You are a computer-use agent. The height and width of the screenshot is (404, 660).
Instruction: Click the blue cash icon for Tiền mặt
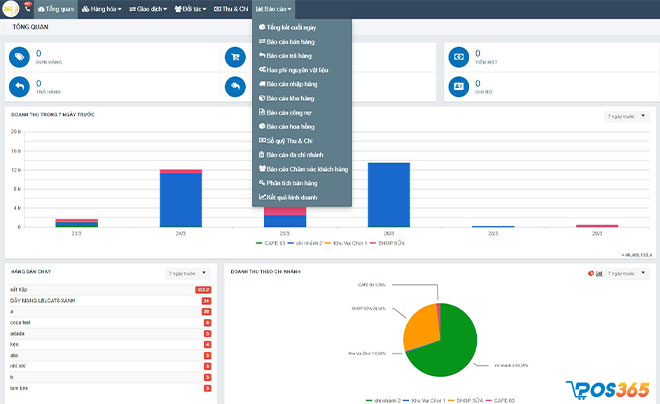tap(459, 57)
